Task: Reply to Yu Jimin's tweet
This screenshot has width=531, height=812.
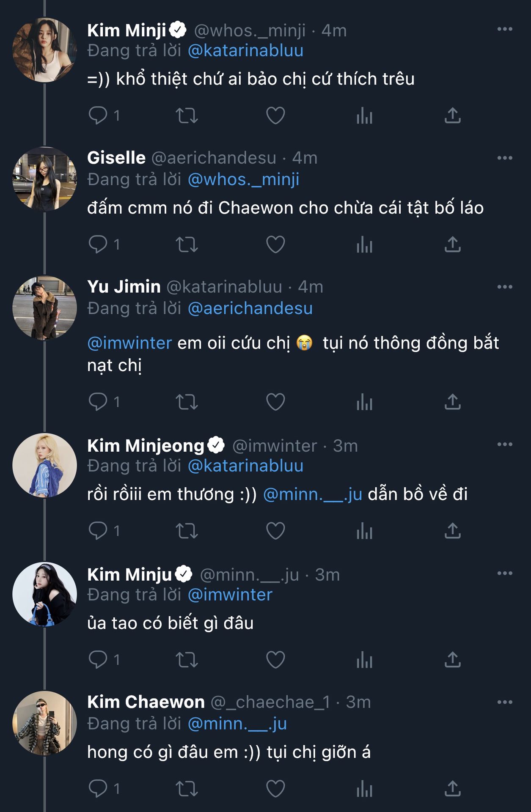Action: [98, 402]
